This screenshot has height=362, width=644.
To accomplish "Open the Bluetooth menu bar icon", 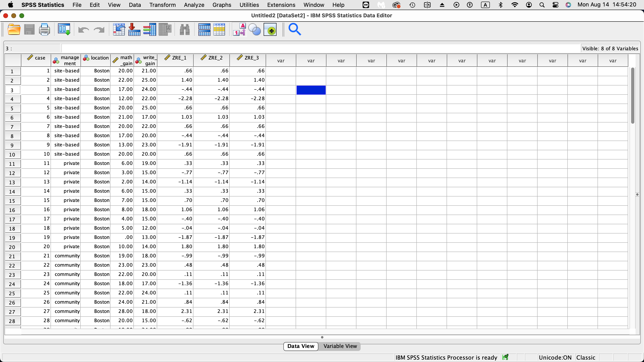I will [501, 5].
